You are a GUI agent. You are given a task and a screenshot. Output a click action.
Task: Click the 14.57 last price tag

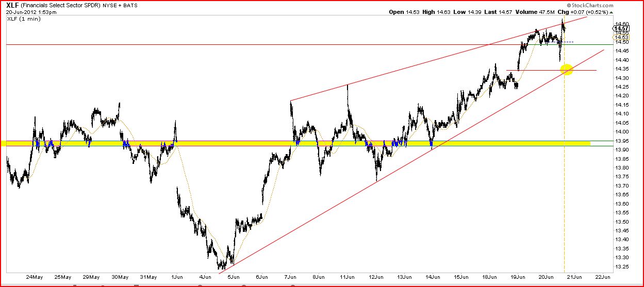point(620,29)
